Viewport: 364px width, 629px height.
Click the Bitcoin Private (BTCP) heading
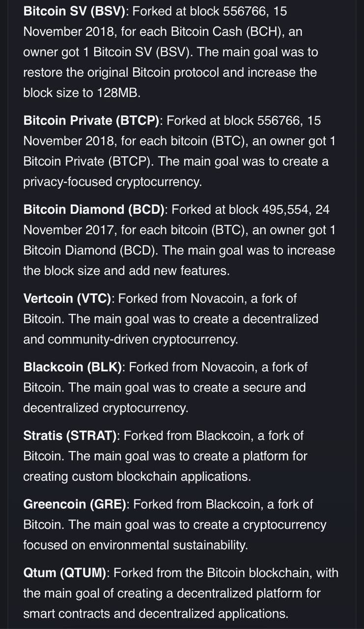pyautogui.click(x=92, y=120)
